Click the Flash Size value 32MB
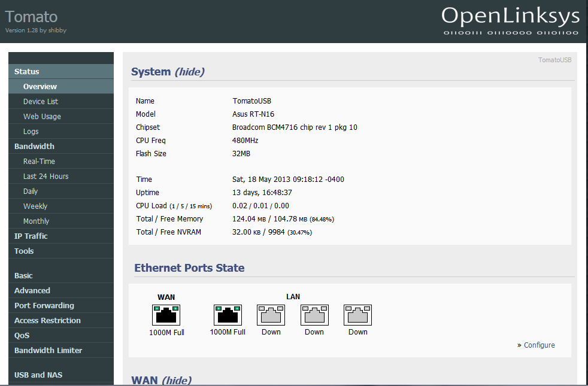Viewport: 588px width, 386px height. (241, 154)
